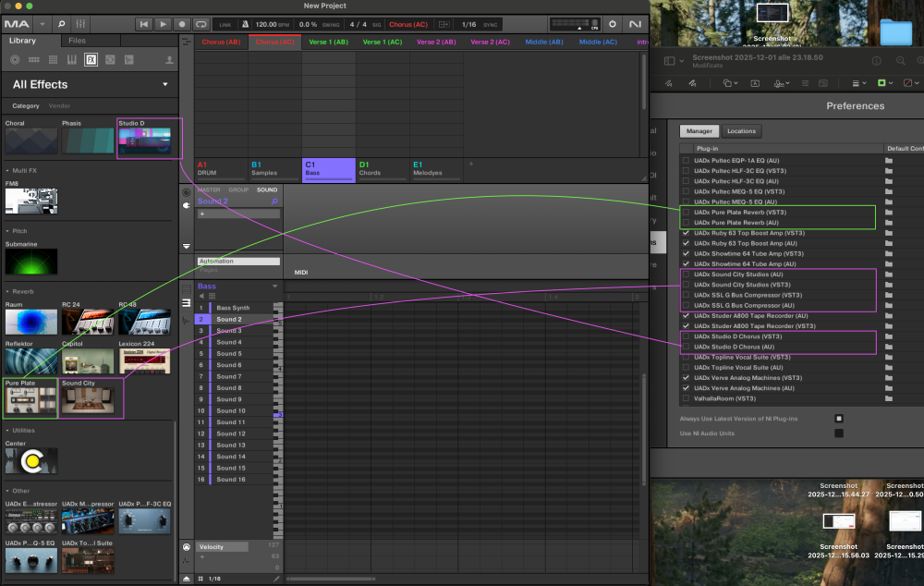
Task: Toggle browser with magnifier icon in header
Action: pyautogui.click(x=61, y=24)
